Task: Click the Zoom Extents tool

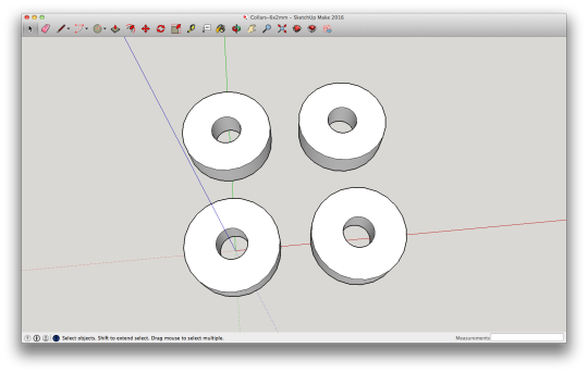Action: (282, 29)
